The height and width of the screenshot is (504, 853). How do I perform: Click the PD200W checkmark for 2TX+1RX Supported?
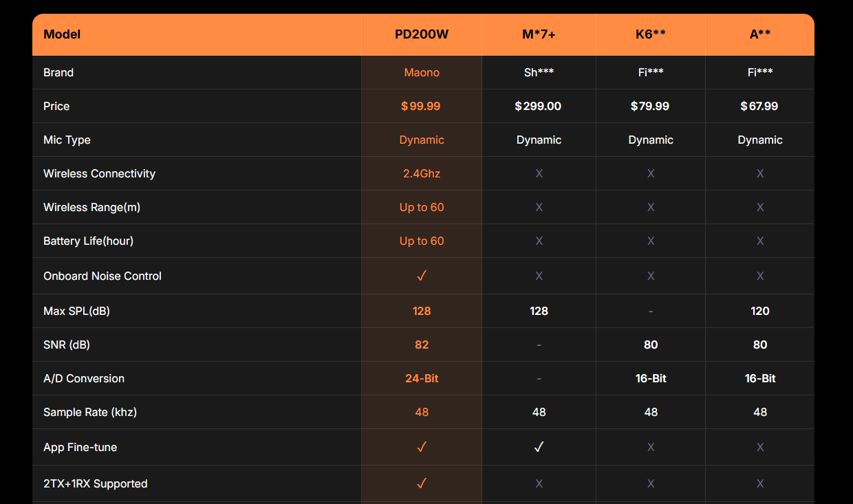click(x=422, y=483)
